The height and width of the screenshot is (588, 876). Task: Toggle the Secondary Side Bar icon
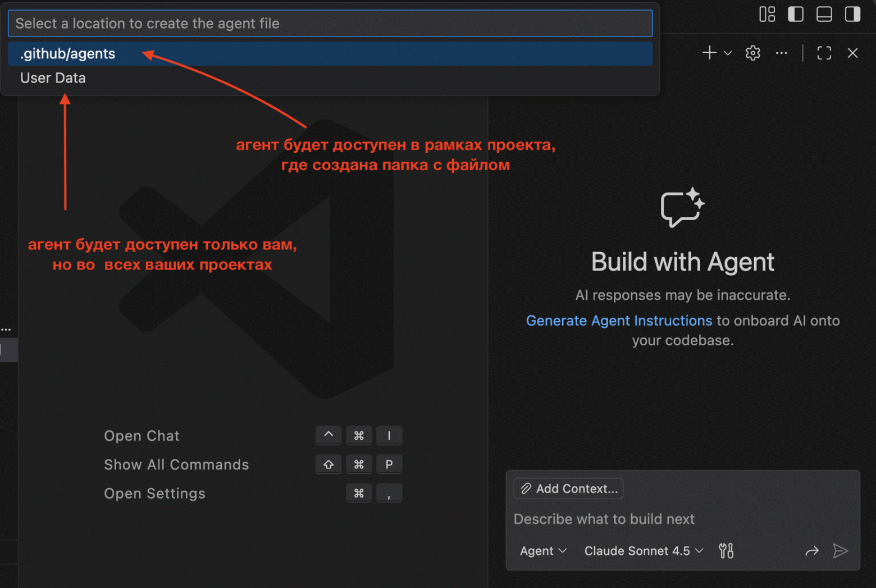852,14
